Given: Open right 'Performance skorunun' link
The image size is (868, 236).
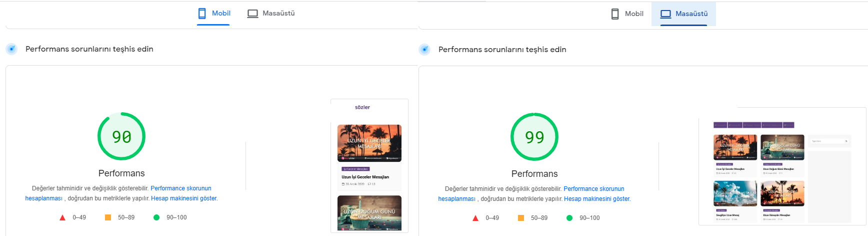Looking at the screenshot, I should pyautogui.click(x=594, y=189).
